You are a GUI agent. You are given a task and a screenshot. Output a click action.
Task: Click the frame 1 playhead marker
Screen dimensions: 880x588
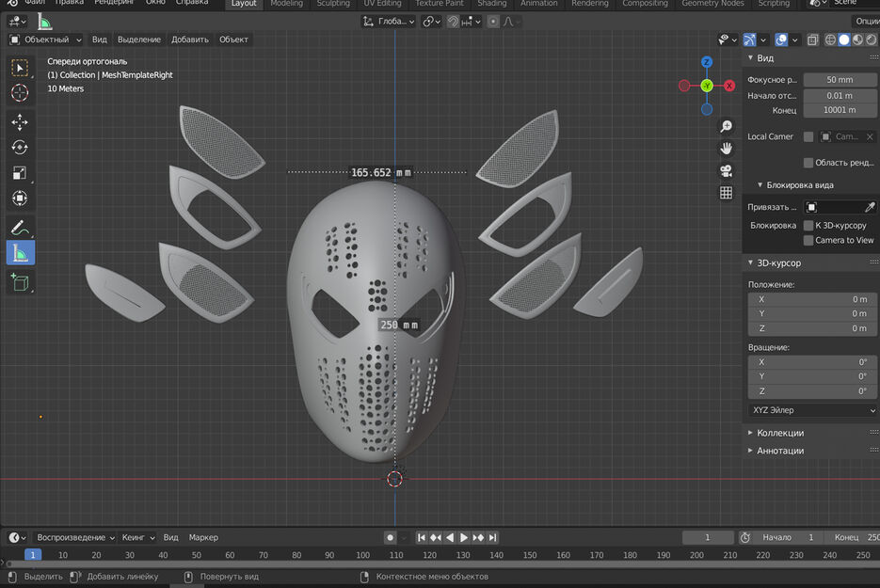point(33,555)
